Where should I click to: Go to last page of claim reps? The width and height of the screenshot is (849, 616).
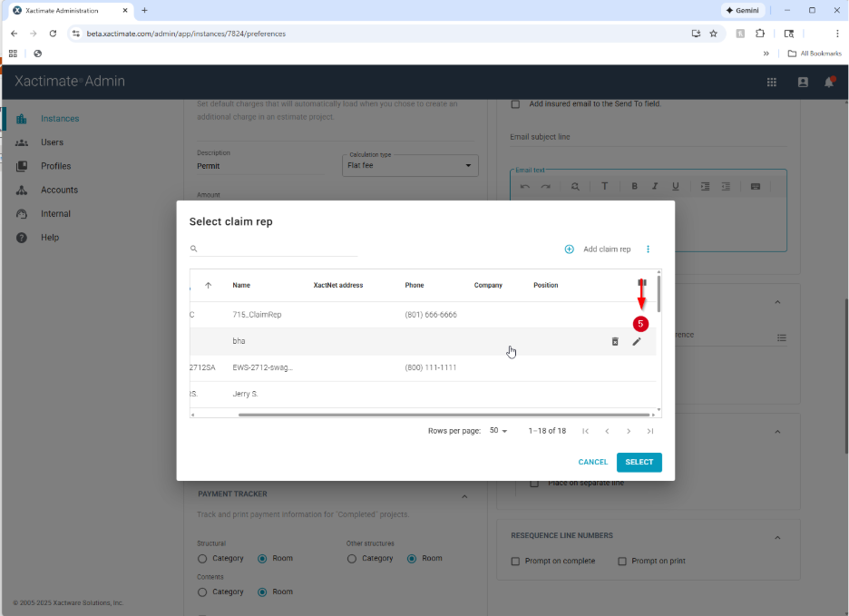click(x=650, y=431)
